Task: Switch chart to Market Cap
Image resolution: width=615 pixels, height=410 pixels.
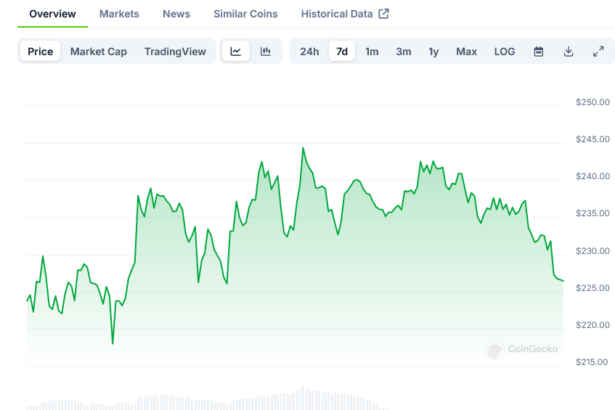Action: click(x=98, y=52)
